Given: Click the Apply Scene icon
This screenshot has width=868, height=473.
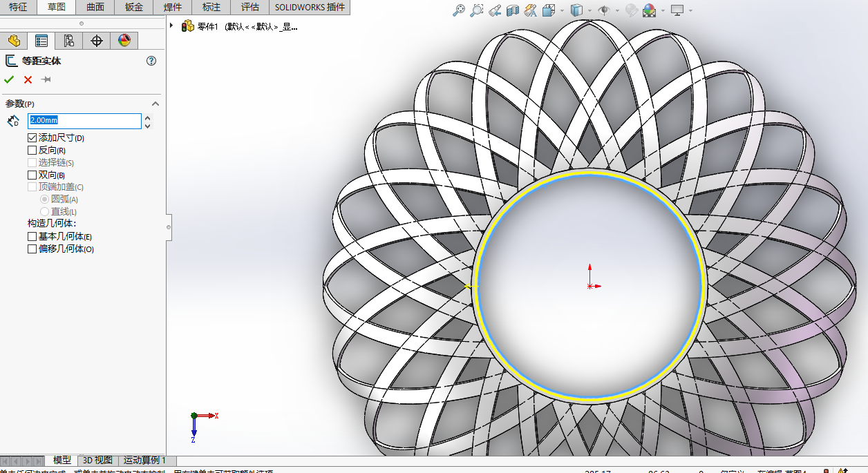Looking at the screenshot, I should 649,10.
